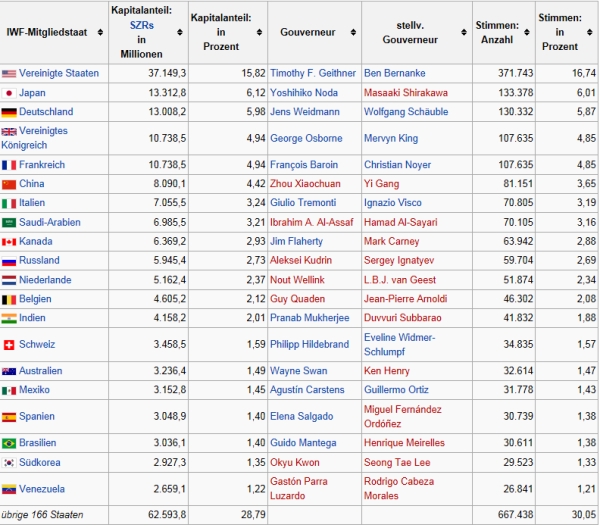Image resolution: width=600 pixels, height=528 pixels.
Task: Visit the Mark Carney article
Action: click(393, 241)
